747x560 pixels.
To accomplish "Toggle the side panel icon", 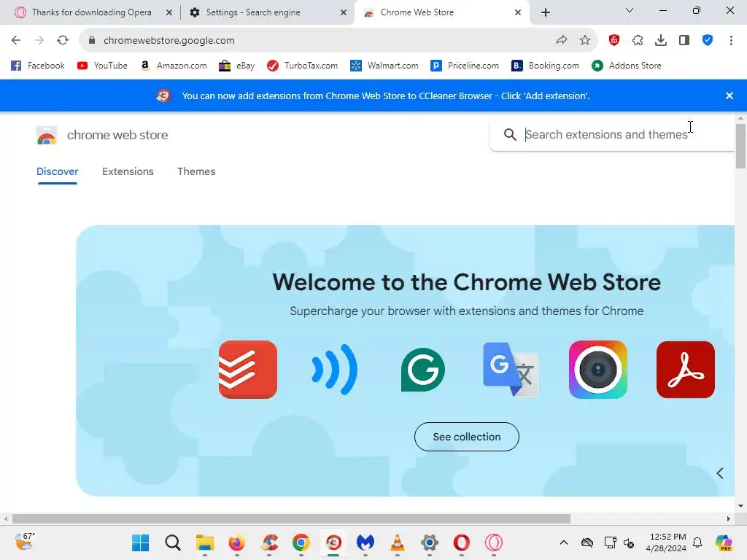I will (x=684, y=41).
